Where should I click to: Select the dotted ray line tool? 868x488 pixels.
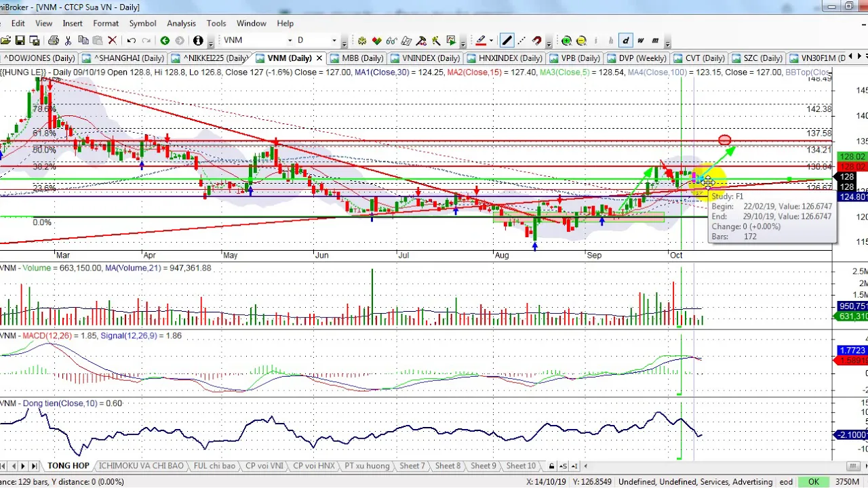[521, 41]
